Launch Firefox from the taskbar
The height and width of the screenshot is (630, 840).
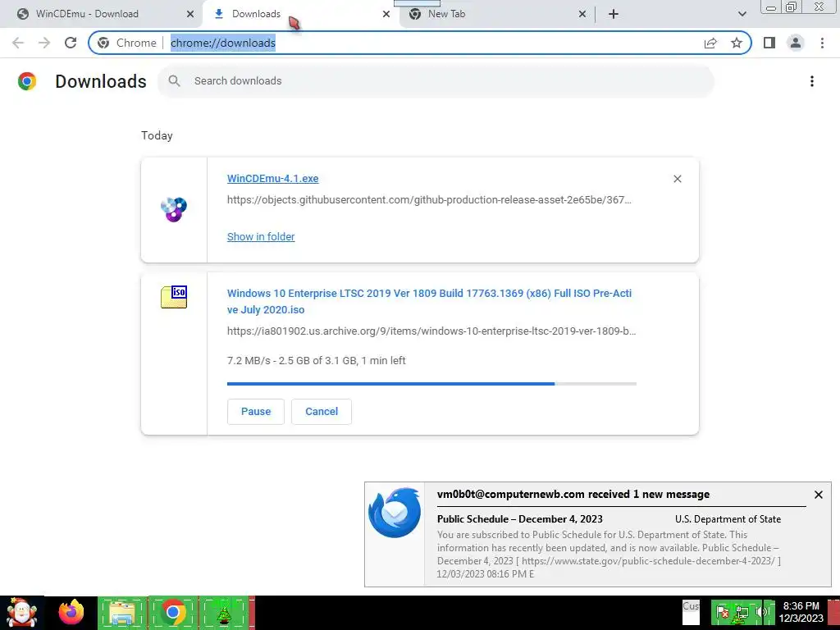(x=71, y=613)
